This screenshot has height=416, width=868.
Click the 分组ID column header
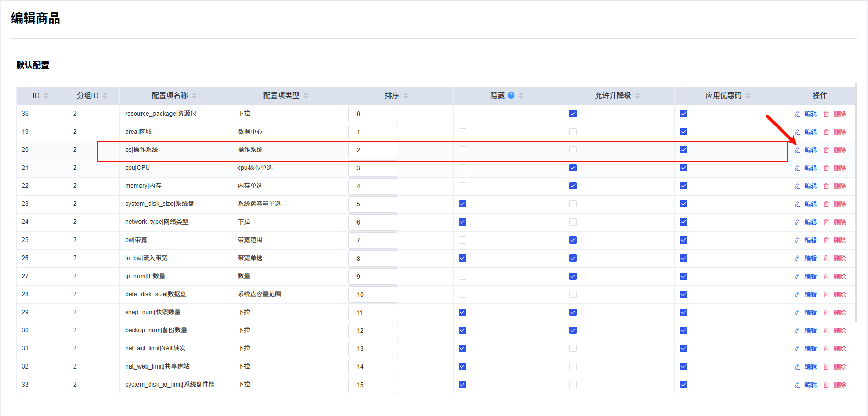[x=87, y=95]
